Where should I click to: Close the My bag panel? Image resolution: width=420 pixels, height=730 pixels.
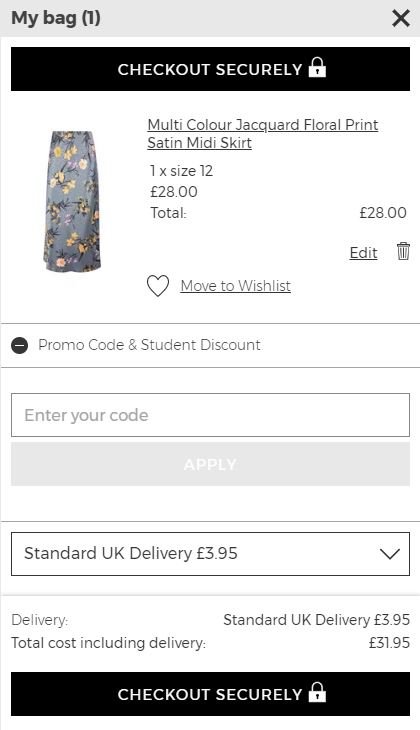click(401, 19)
